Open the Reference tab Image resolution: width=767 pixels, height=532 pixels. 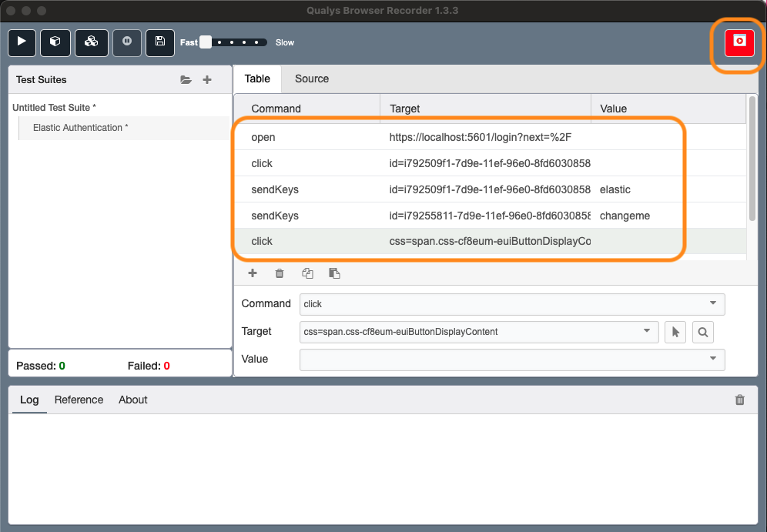[x=78, y=400]
